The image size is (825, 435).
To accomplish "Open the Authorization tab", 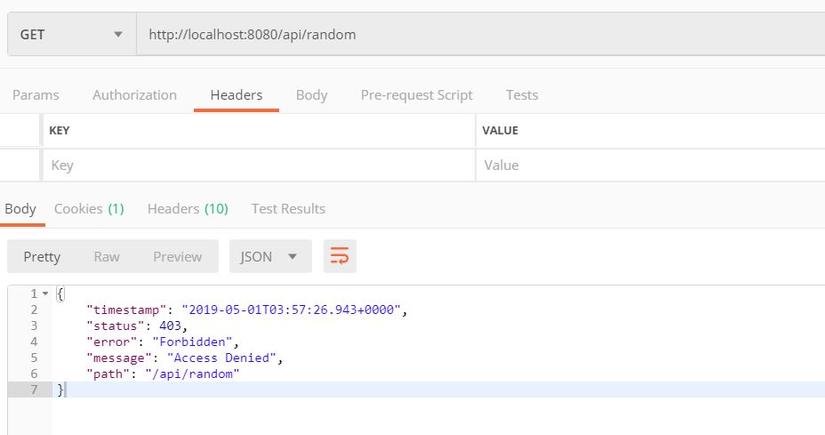I will tap(134, 95).
